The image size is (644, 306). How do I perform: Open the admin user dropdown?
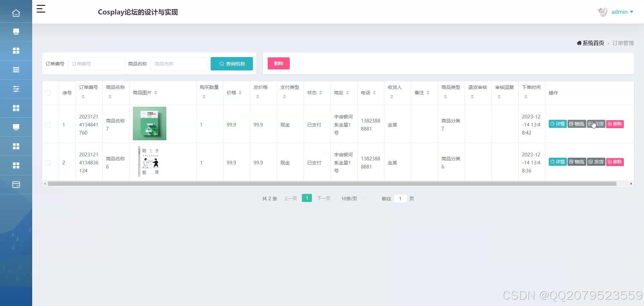click(x=622, y=12)
